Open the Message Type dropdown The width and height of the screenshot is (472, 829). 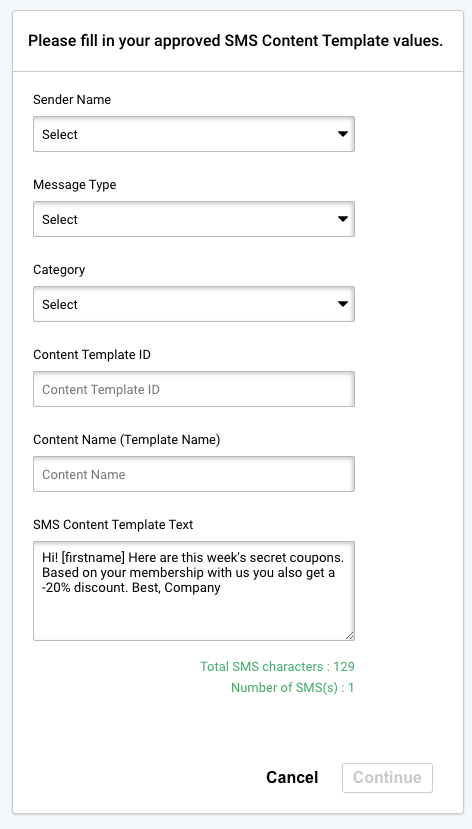point(193,219)
